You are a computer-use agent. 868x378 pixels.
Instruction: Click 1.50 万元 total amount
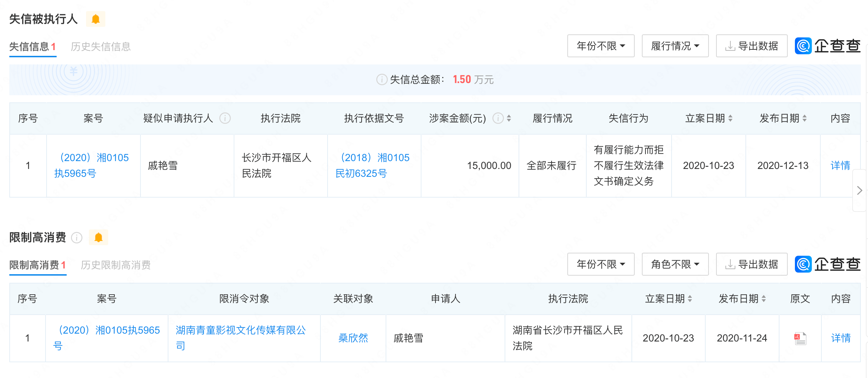coord(473,79)
